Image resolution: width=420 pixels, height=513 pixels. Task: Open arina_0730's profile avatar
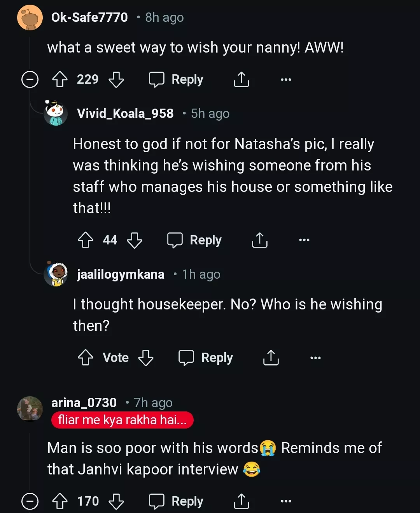tap(30, 409)
